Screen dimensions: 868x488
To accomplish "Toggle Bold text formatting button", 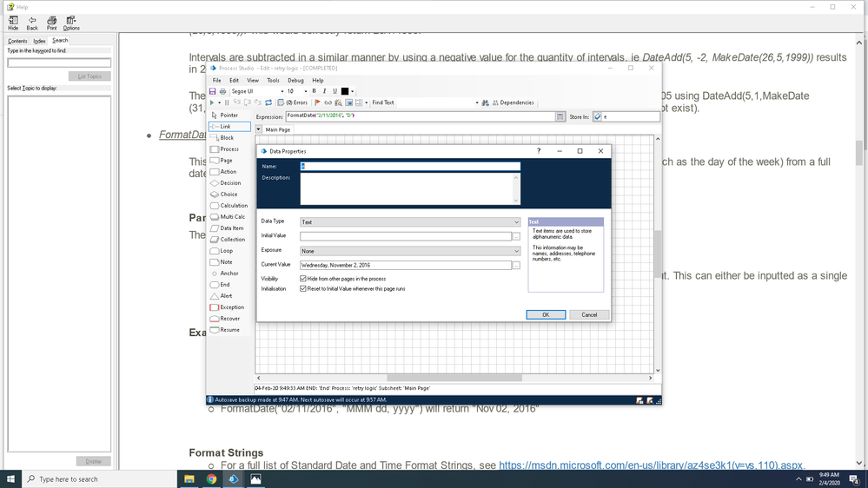I will pyautogui.click(x=314, y=91).
